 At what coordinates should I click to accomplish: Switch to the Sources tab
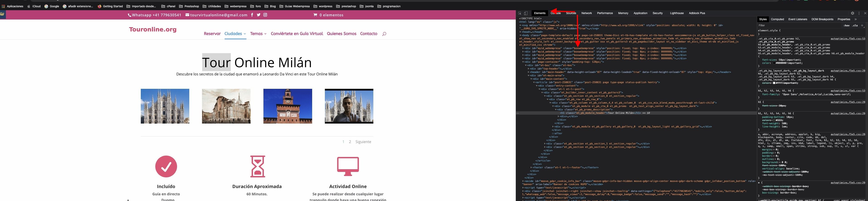[571, 13]
